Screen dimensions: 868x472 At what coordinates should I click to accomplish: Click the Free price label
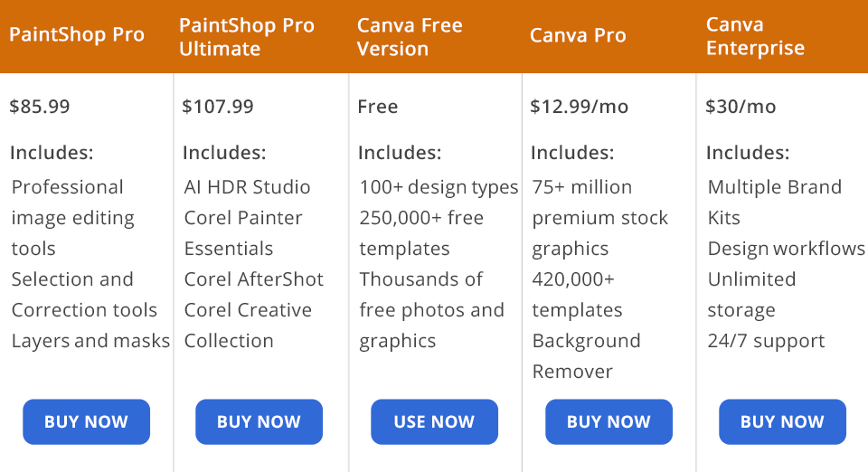377,107
